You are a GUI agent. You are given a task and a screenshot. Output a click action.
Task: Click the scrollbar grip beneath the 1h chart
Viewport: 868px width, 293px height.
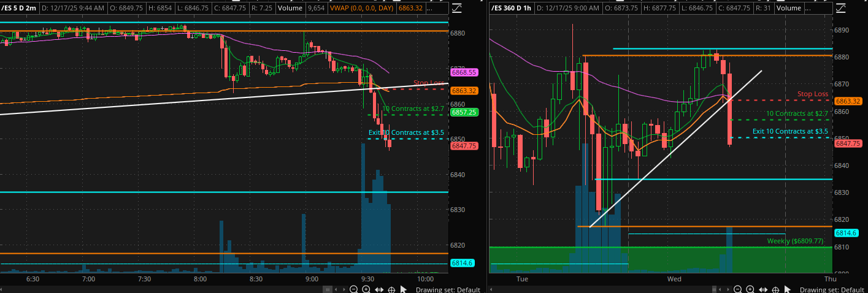[x=714, y=289]
